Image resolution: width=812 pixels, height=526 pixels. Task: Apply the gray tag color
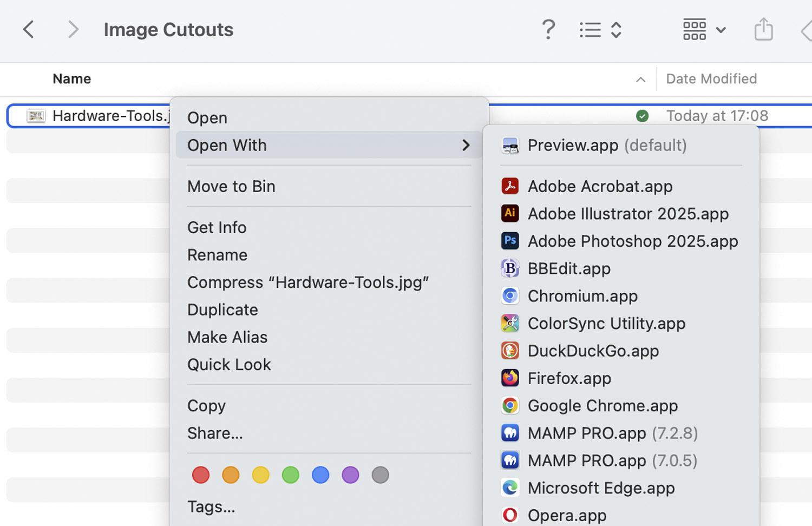tap(381, 475)
